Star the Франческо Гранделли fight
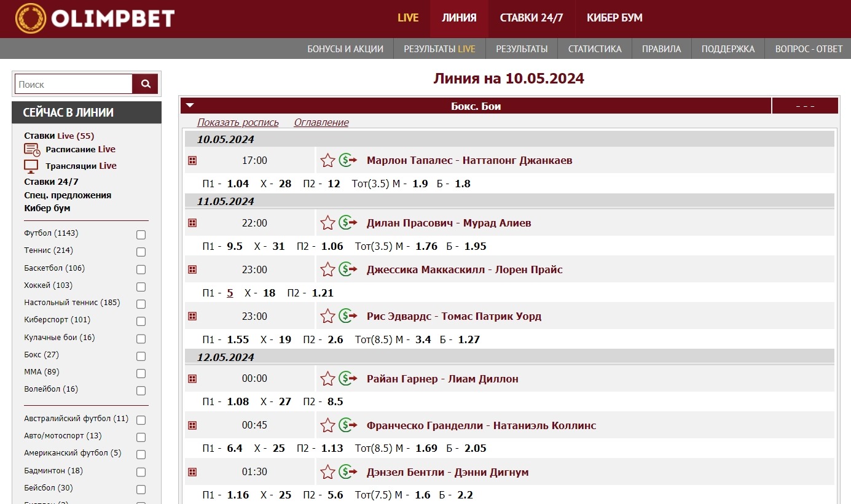This screenshot has height=504, width=851. pyautogui.click(x=327, y=425)
